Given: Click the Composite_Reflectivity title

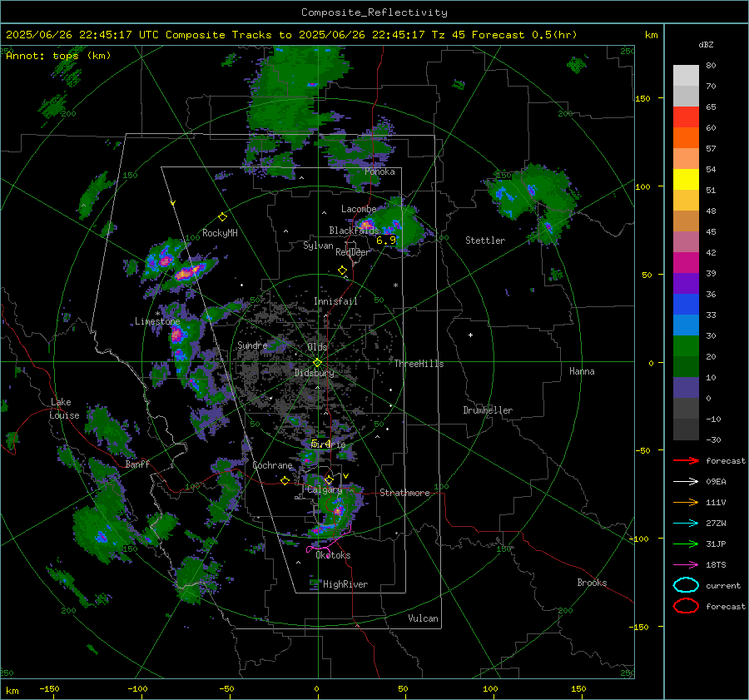Looking at the screenshot, I should [374, 12].
